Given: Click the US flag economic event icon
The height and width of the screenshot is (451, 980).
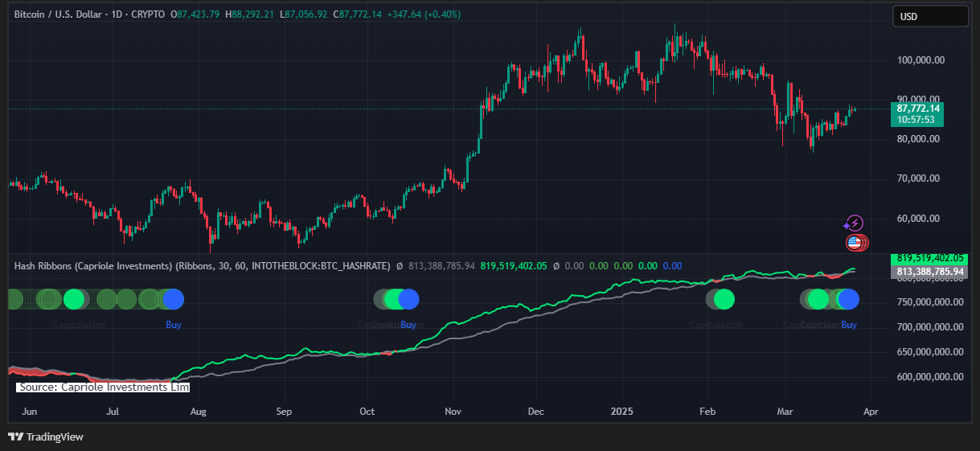Looking at the screenshot, I should 854,242.
